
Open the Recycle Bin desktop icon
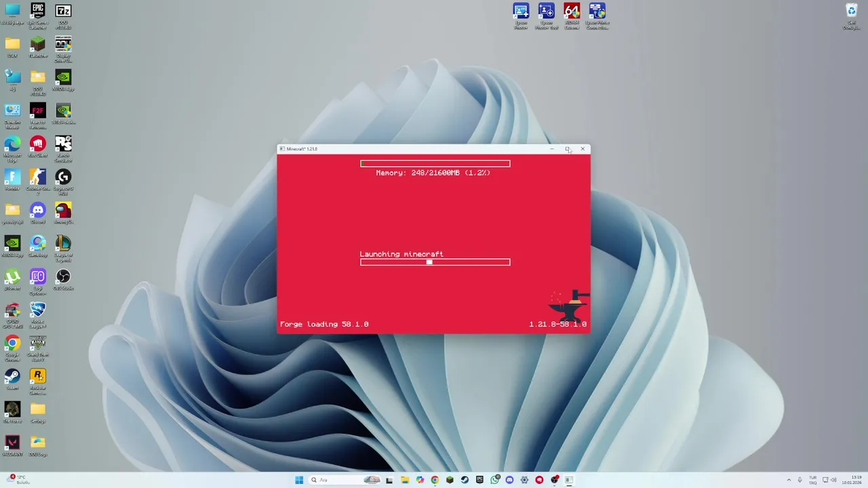coord(851,16)
